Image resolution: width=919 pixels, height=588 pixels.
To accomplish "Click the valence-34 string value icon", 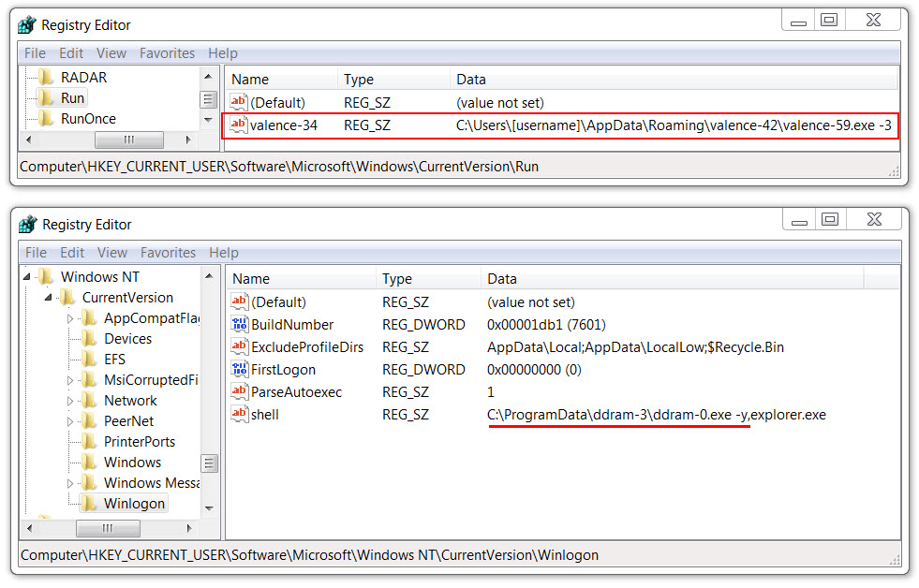I will tap(238, 125).
